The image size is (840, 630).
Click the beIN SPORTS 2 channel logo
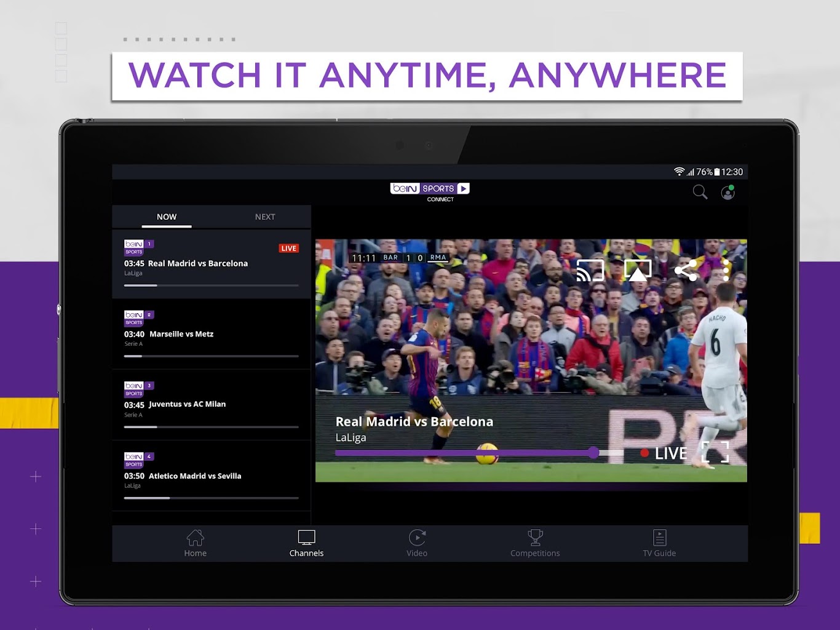pos(139,318)
